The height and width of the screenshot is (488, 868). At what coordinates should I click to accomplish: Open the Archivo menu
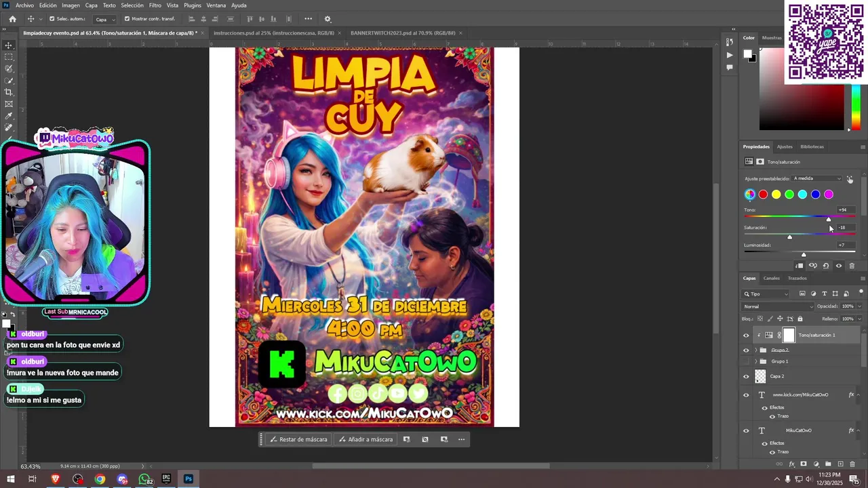click(x=24, y=5)
